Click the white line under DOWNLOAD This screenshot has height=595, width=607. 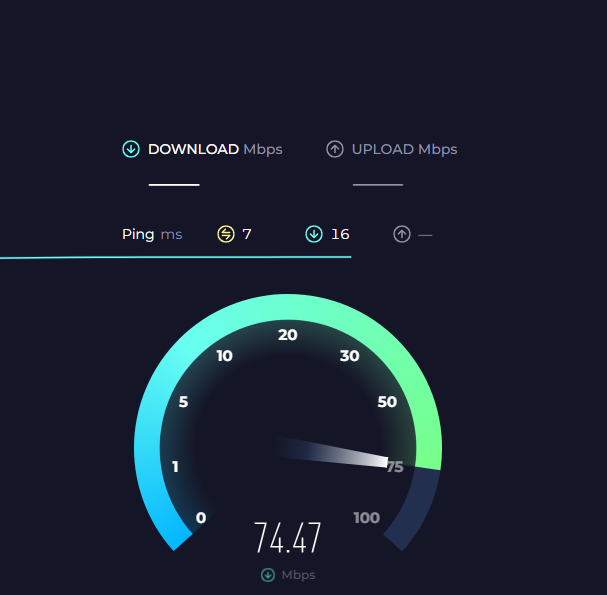(x=174, y=185)
